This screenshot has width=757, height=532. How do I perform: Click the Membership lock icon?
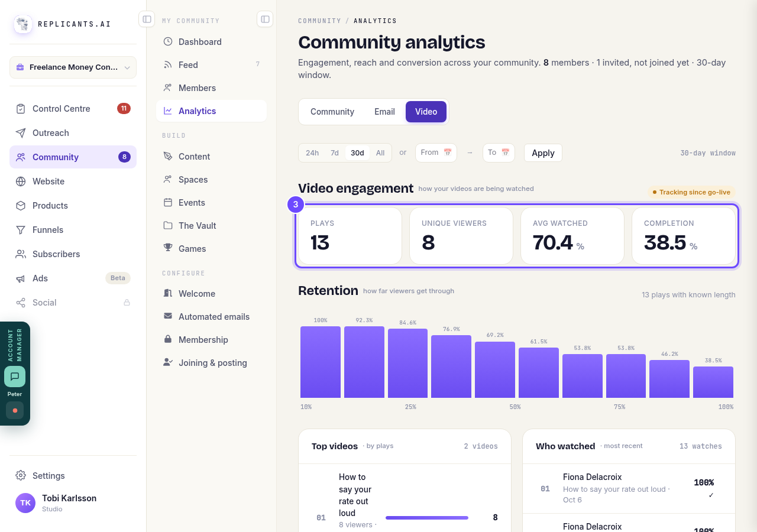168,339
